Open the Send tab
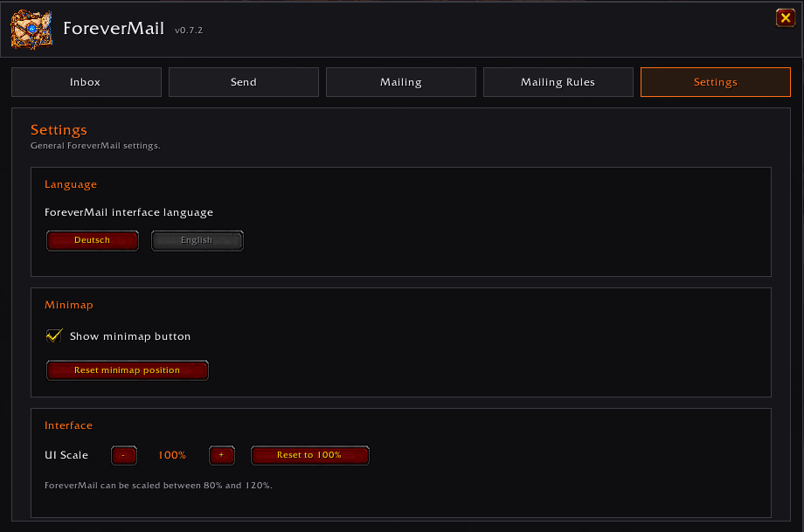The width and height of the screenshot is (804, 532). click(x=244, y=82)
